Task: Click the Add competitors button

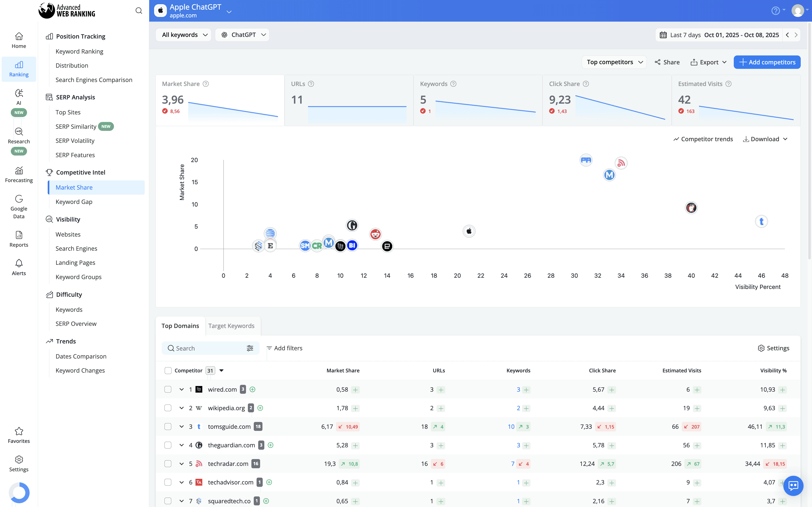Action: 767,62
